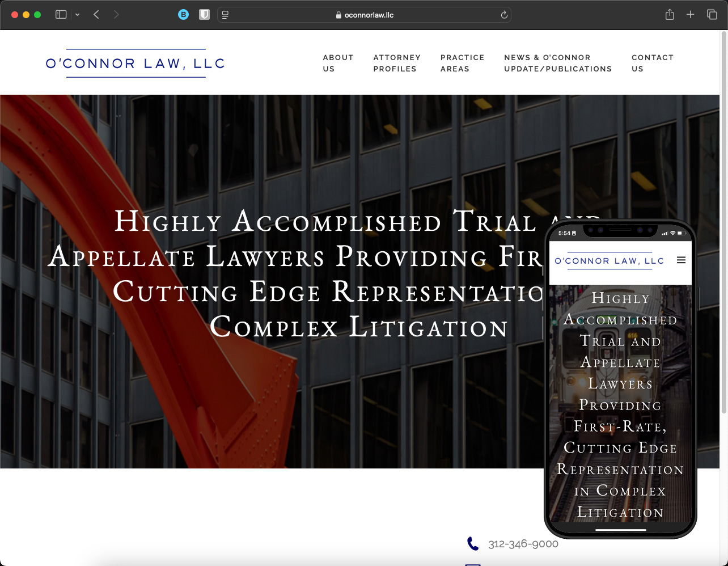Call the 312-346-9000 phone number
Viewport: 728px width, 566px height.
523,544
